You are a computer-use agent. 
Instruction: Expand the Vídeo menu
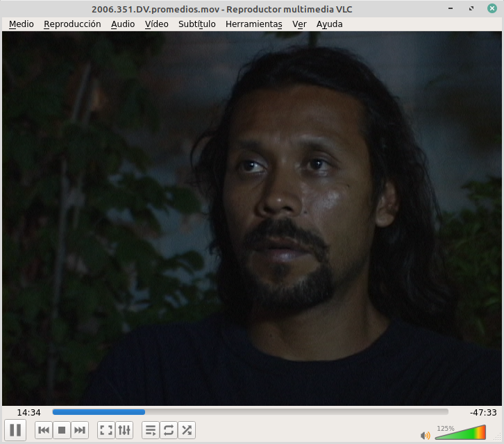pos(157,24)
